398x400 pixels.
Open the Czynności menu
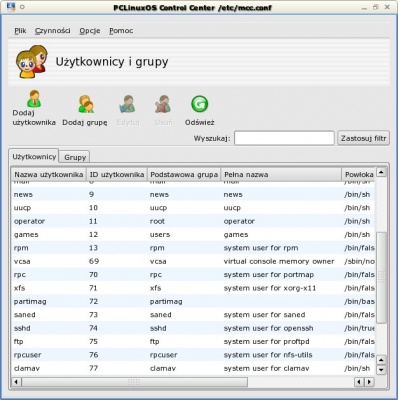(53, 31)
